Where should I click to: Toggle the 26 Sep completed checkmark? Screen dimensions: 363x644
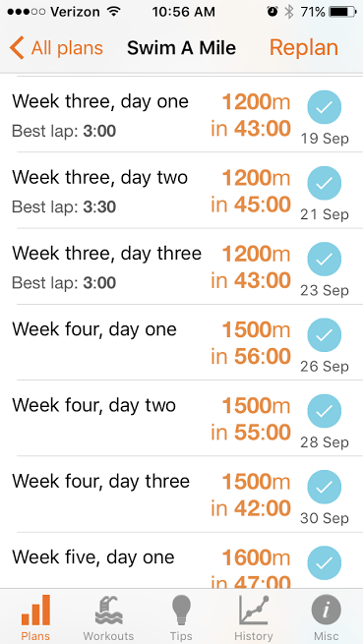tap(325, 335)
